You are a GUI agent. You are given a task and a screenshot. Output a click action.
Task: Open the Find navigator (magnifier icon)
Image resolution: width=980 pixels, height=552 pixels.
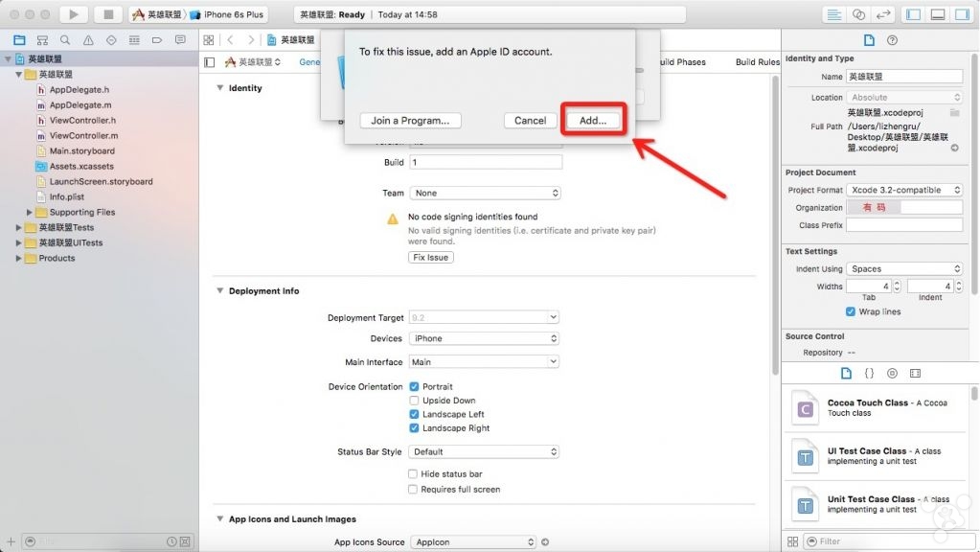[65, 40]
